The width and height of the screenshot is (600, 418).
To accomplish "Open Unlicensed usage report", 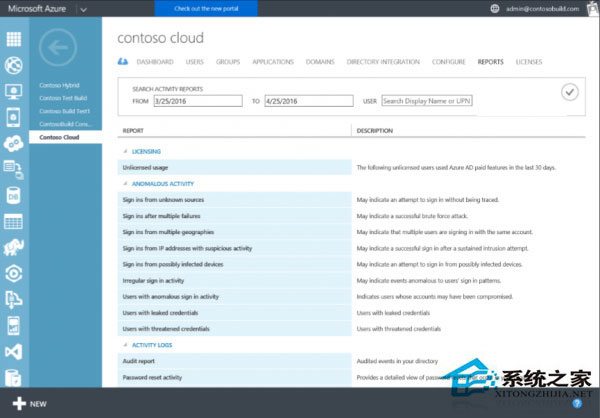I will [234, 167].
